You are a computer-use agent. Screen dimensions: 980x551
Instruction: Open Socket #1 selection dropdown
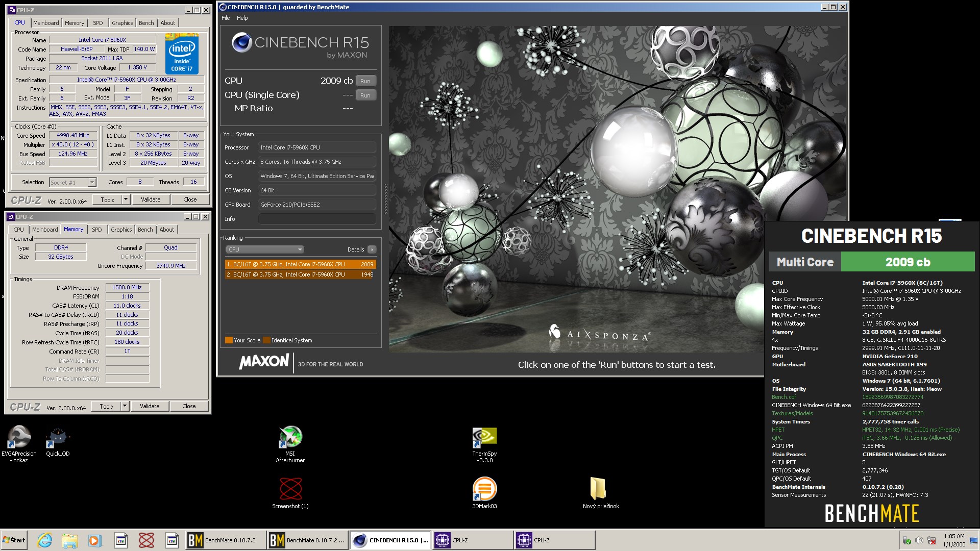coord(72,182)
